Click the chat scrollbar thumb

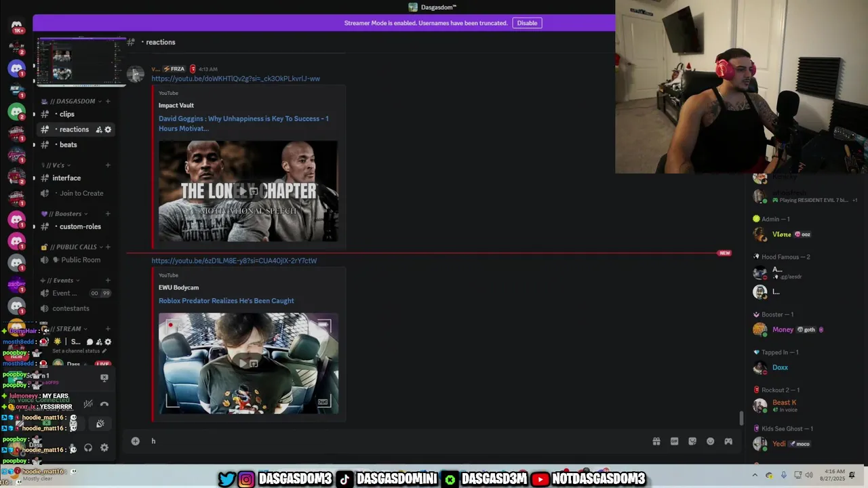[741, 419]
